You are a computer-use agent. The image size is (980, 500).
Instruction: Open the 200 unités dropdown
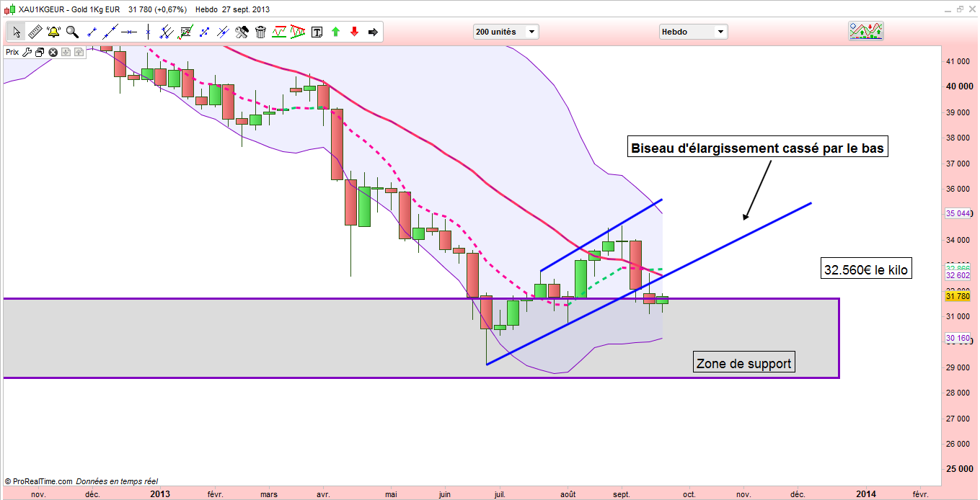tap(506, 32)
